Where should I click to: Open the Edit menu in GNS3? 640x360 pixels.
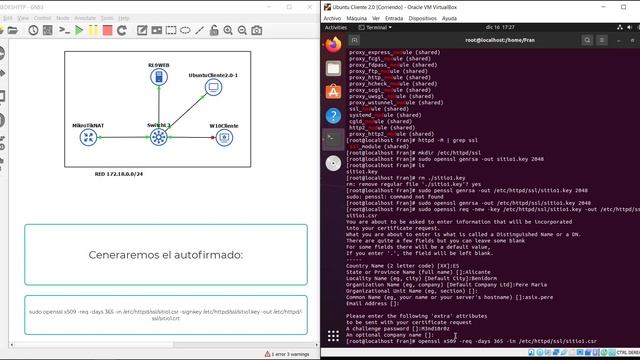pyautogui.click(x=7, y=18)
